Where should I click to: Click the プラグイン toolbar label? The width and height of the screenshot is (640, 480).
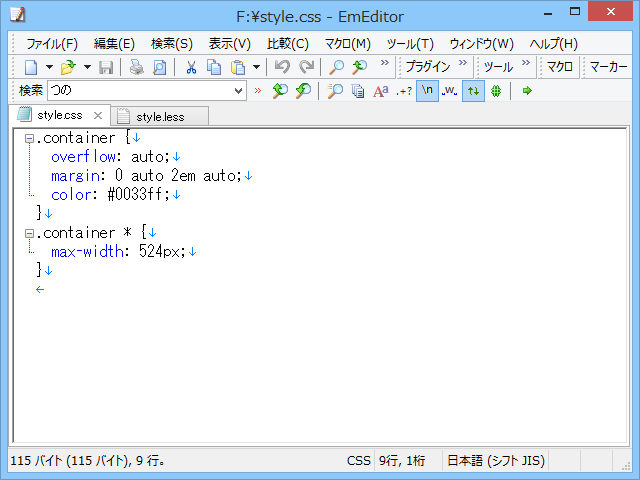[x=428, y=67]
